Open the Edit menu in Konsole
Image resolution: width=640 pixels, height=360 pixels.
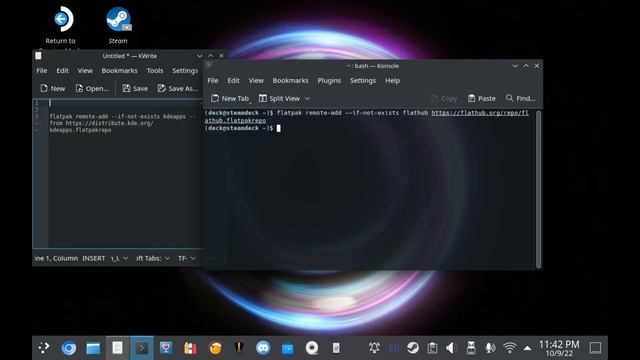(233, 80)
